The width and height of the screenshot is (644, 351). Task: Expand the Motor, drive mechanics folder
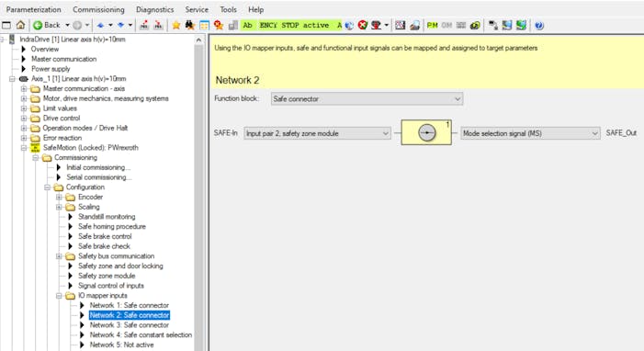tap(24, 98)
